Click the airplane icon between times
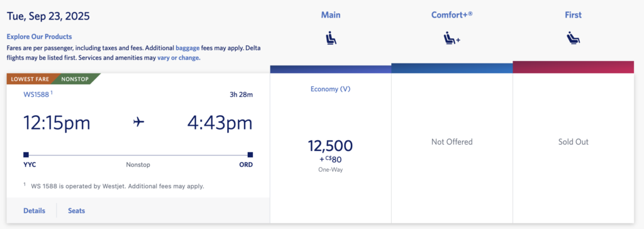The image size is (644, 229). pos(139,123)
